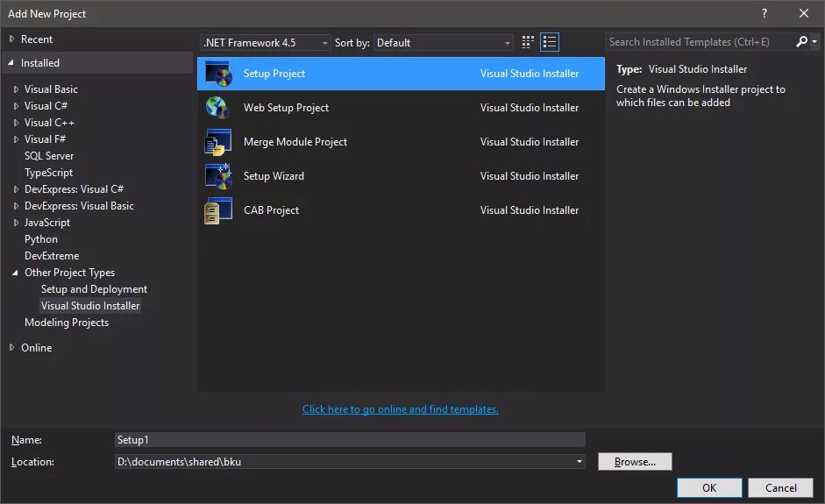Collapse the Installed node
Screen dimensions: 825x504
tap(11, 62)
